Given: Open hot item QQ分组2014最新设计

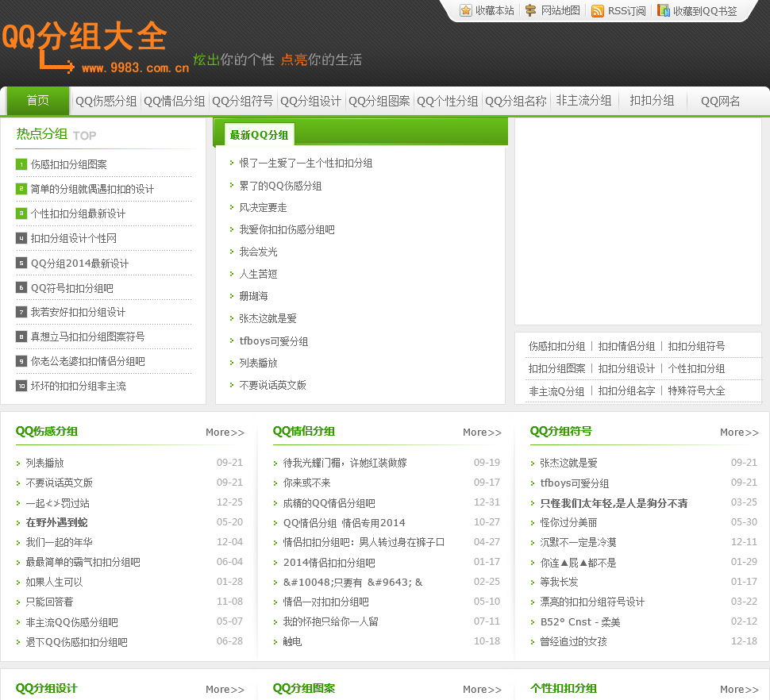Looking at the screenshot, I should click(79, 263).
